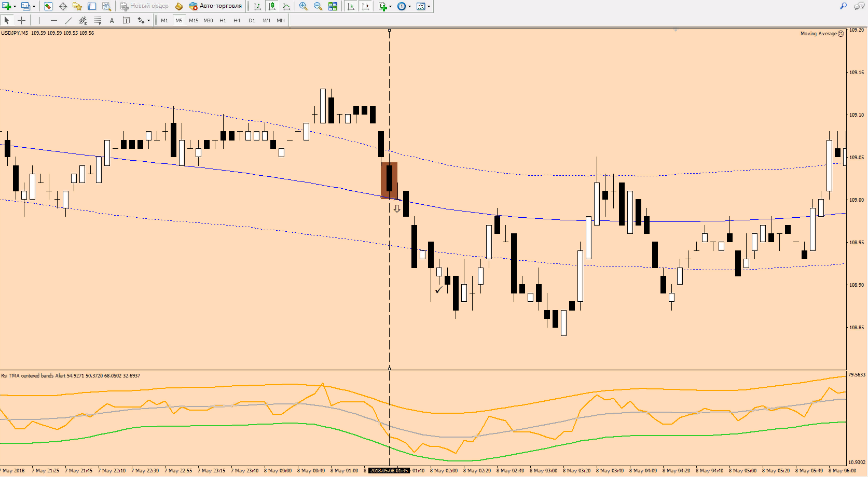Screen dimensions: 868x477
Task: Zoom in on the chart
Action: click(304, 6)
